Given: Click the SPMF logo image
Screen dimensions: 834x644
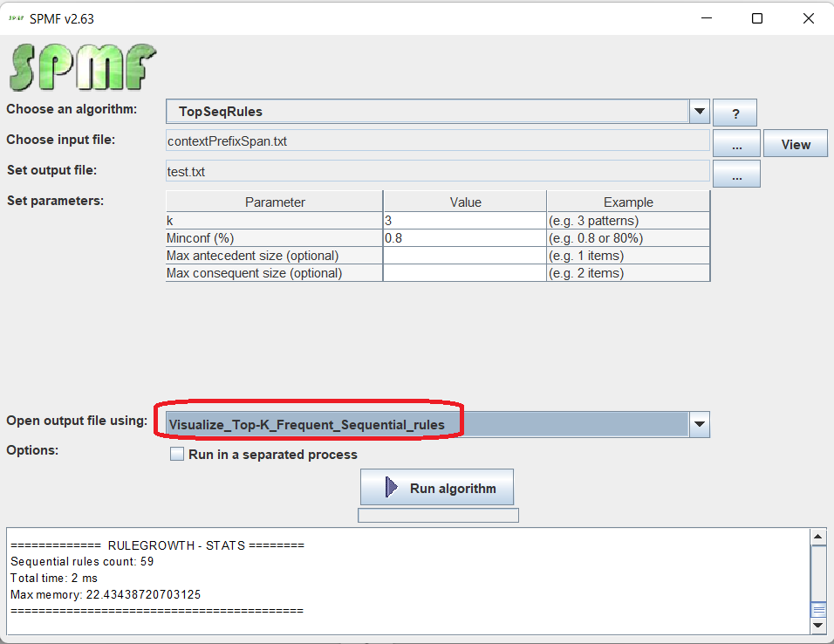Looking at the screenshot, I should [83, 68].
